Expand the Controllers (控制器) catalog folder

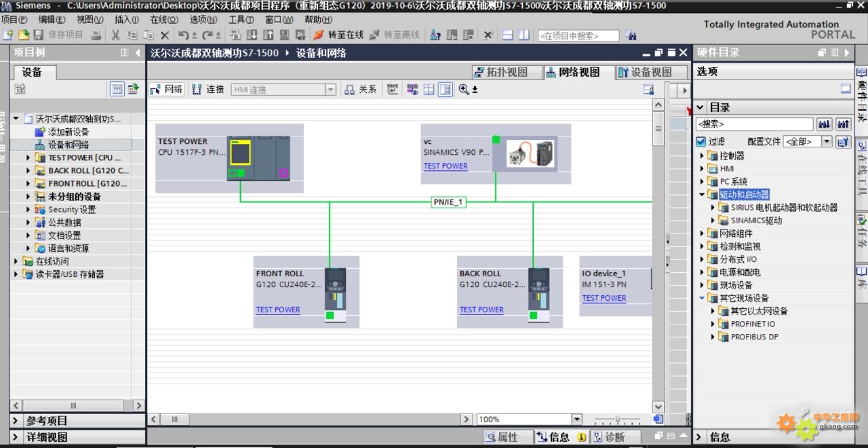point(702,155)
